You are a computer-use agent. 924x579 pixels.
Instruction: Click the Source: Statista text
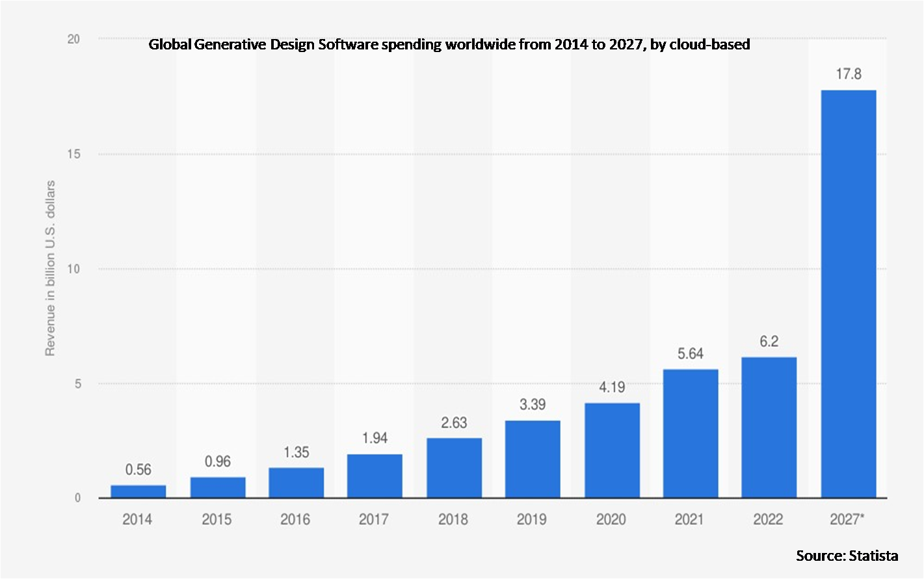pyautogui.click(x=847, y=555)
